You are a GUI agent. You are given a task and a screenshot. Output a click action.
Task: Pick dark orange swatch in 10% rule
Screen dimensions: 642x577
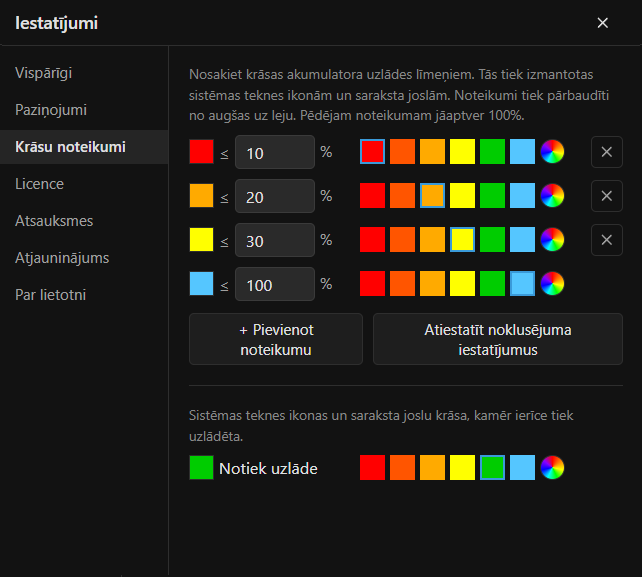[x=402, y=152]
